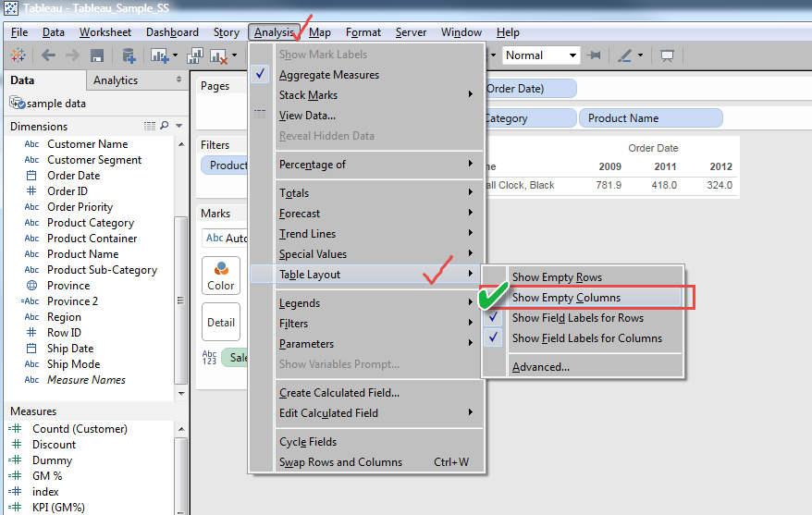
Task: Open the Worksheet menu
Action: coord(105,32)
